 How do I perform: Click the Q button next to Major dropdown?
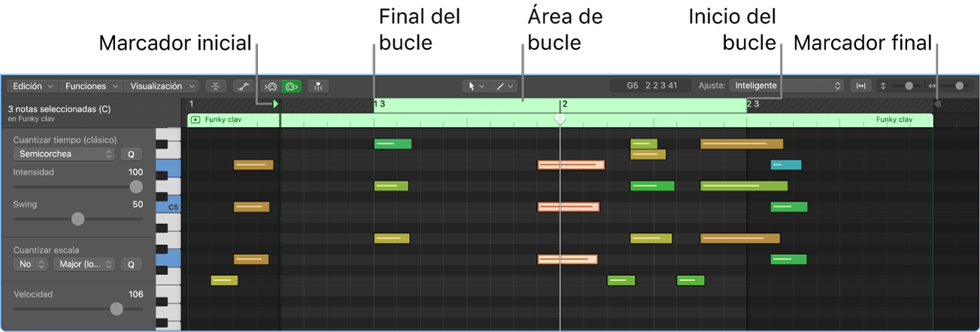(130, 264)
